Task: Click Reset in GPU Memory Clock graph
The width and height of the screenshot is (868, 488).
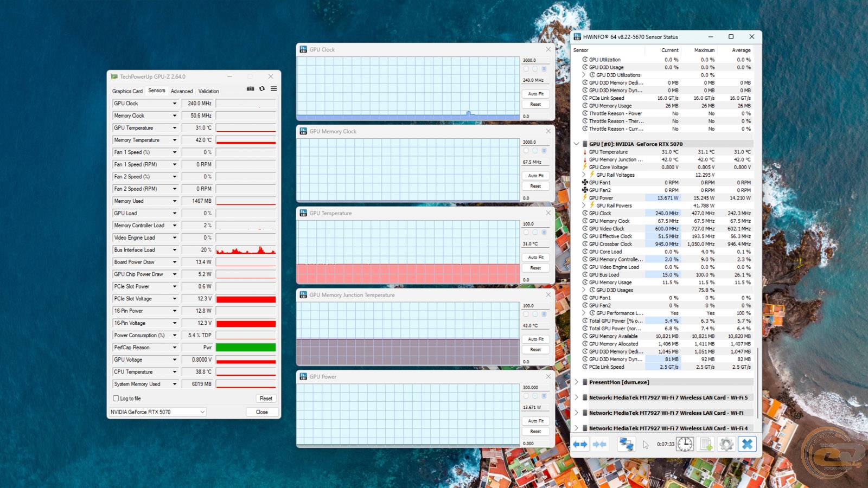Action: [536, 186]
